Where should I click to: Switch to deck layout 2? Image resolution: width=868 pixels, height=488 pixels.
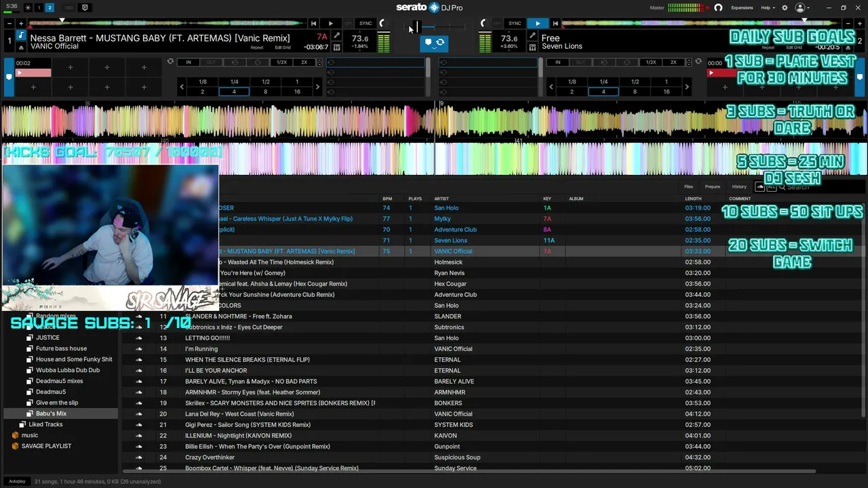[50, 7]
